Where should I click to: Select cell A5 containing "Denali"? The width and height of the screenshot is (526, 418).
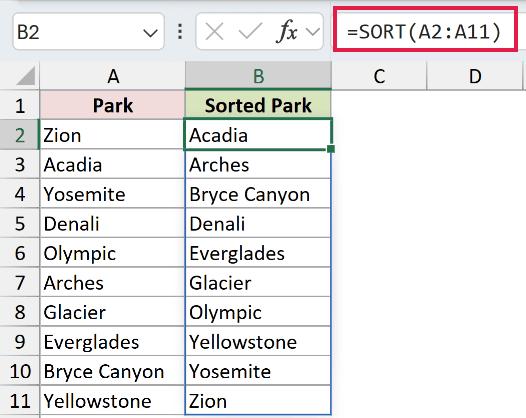click(x=112, y=223)
